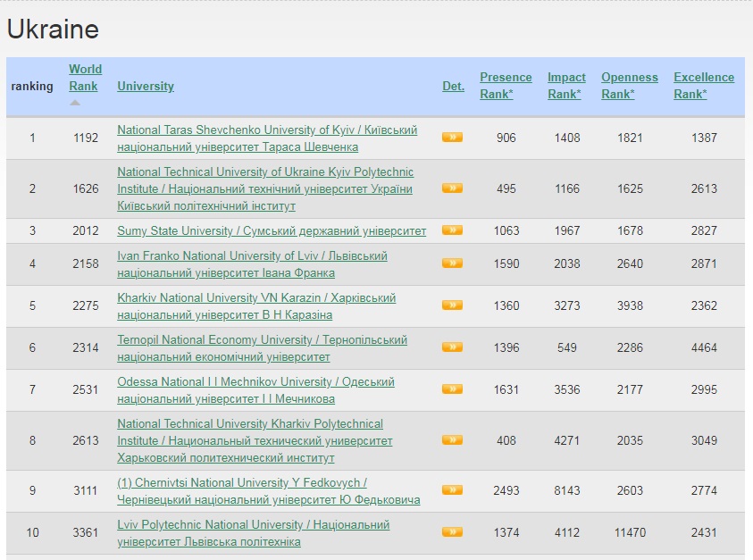This screenshot has height=560, width=753.
Task: Select openness rank value 3938
Action: pos(630,306)
